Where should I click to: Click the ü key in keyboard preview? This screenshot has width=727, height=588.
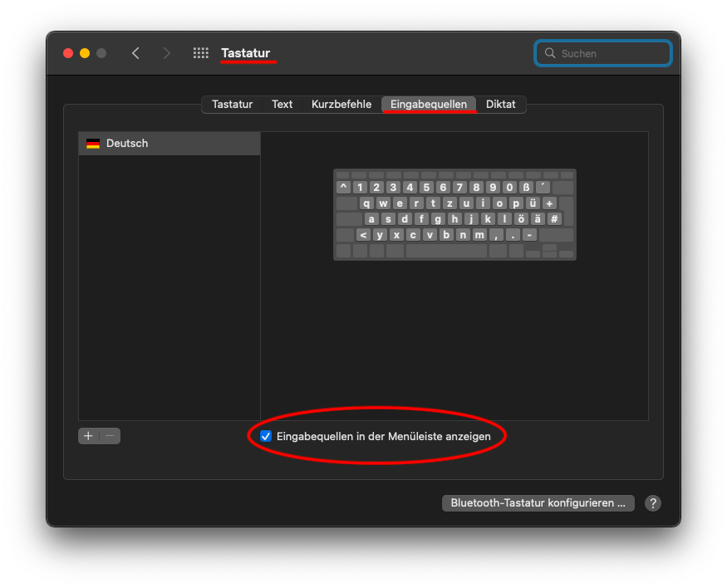tap(533, 203)
